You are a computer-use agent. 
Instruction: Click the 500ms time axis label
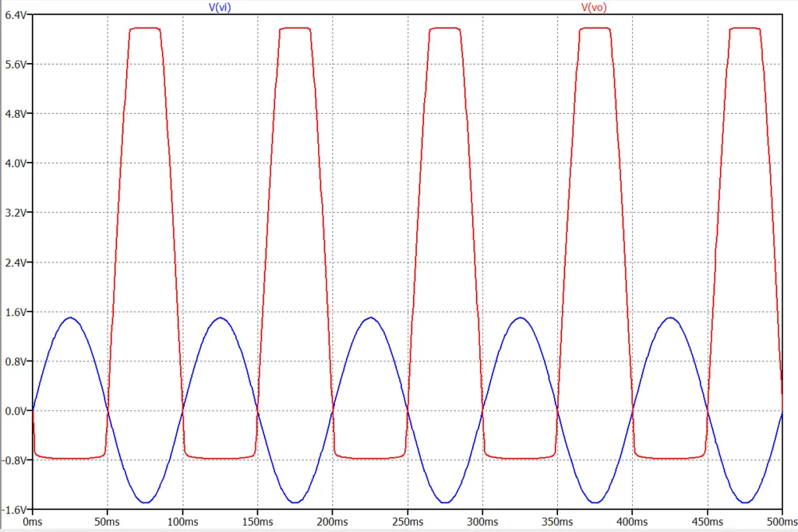point(780,521)
